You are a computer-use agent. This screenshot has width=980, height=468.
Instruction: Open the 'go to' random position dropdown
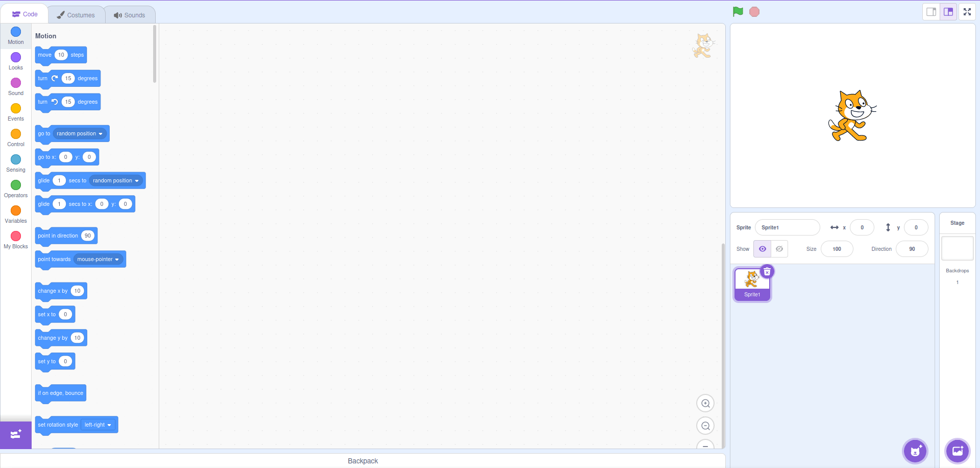pos(80,133)
